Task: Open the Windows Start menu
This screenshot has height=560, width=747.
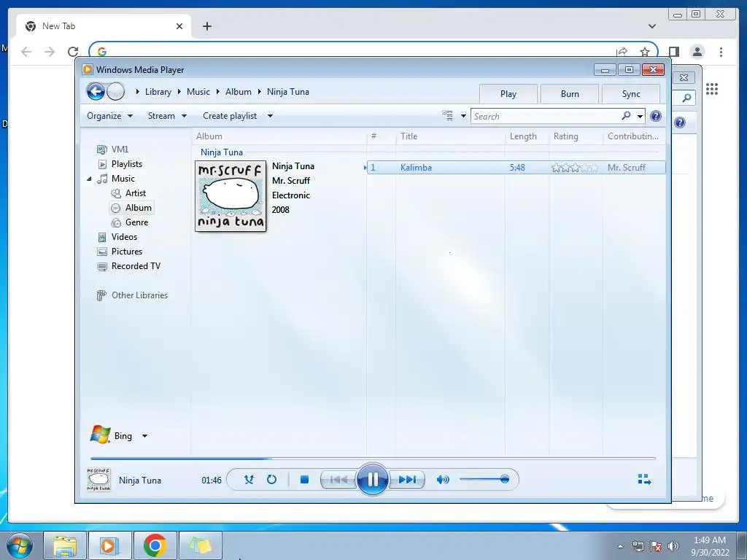Action: tap(20, 545)
